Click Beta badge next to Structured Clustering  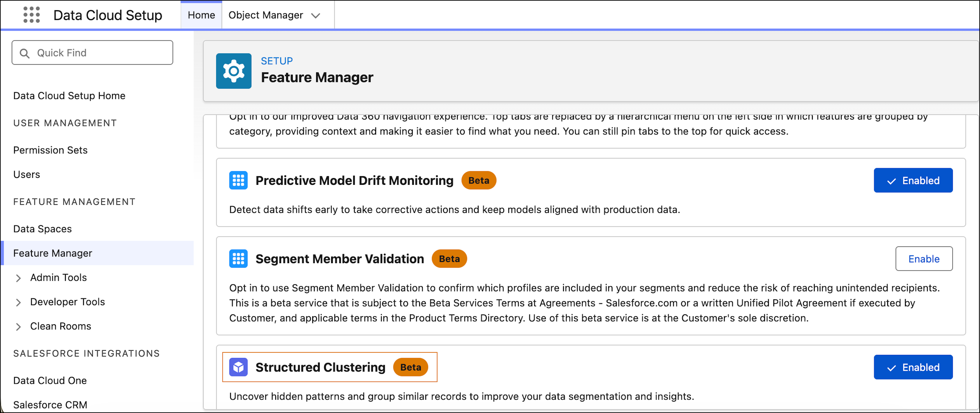(411, 367)
